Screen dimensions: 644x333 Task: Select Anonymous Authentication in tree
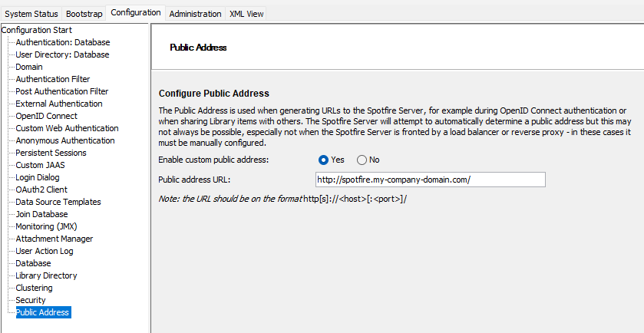[65, 140]
